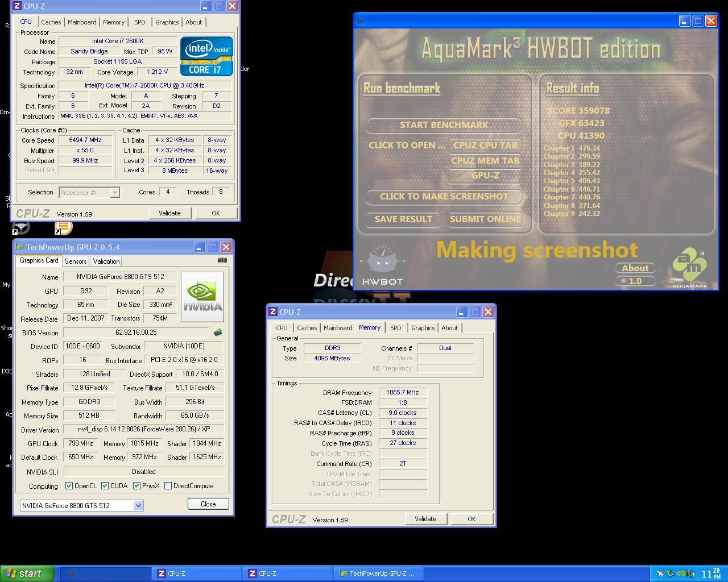Click GPU-Z title bar app icon

point(19,247)
